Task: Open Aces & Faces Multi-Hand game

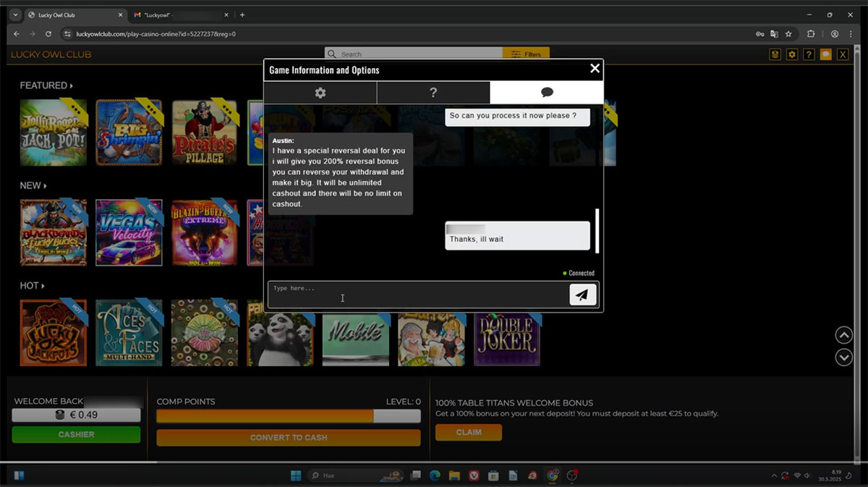Action: (129, 333)
